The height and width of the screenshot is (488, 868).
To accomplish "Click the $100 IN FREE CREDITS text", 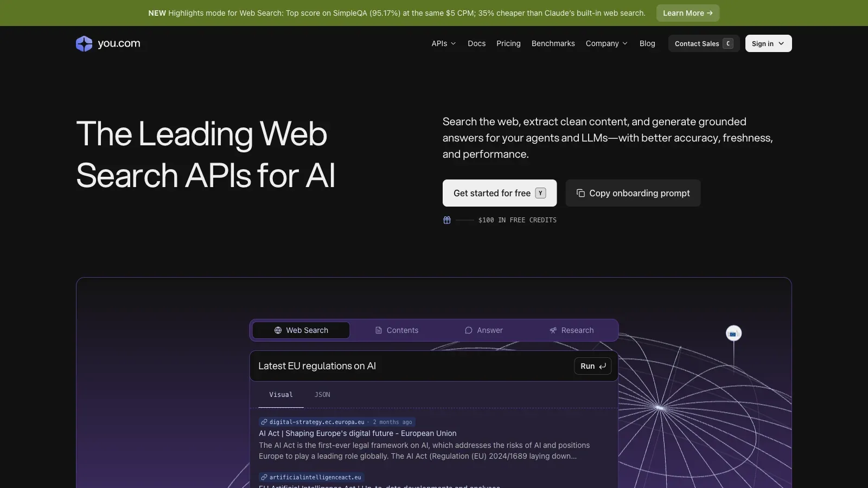I will tap(518, 220).
